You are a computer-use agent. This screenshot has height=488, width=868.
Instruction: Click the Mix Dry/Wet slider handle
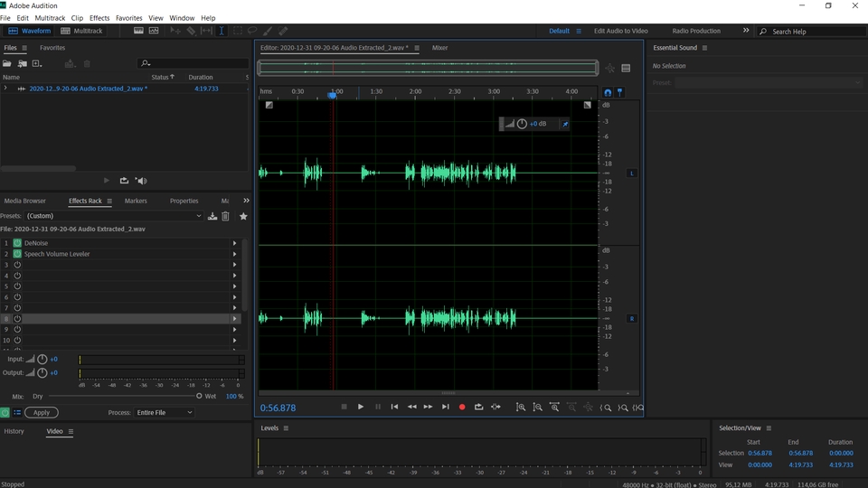(199, 396)
